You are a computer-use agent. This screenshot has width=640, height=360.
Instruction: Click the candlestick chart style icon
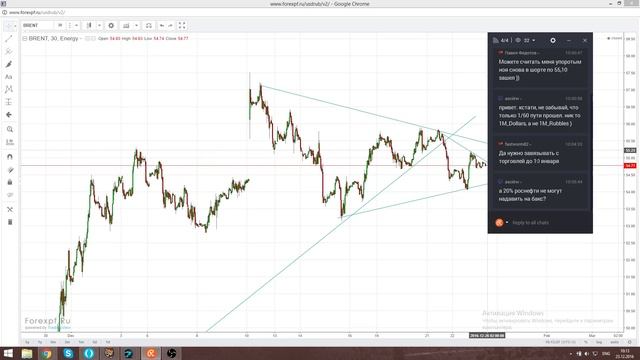89,25
